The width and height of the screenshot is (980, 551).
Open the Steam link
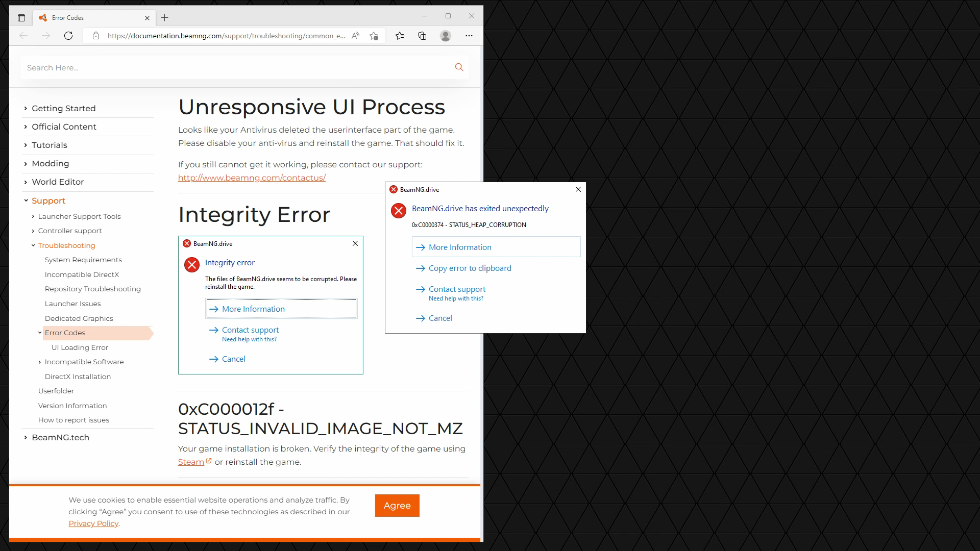tap(194, 462)
